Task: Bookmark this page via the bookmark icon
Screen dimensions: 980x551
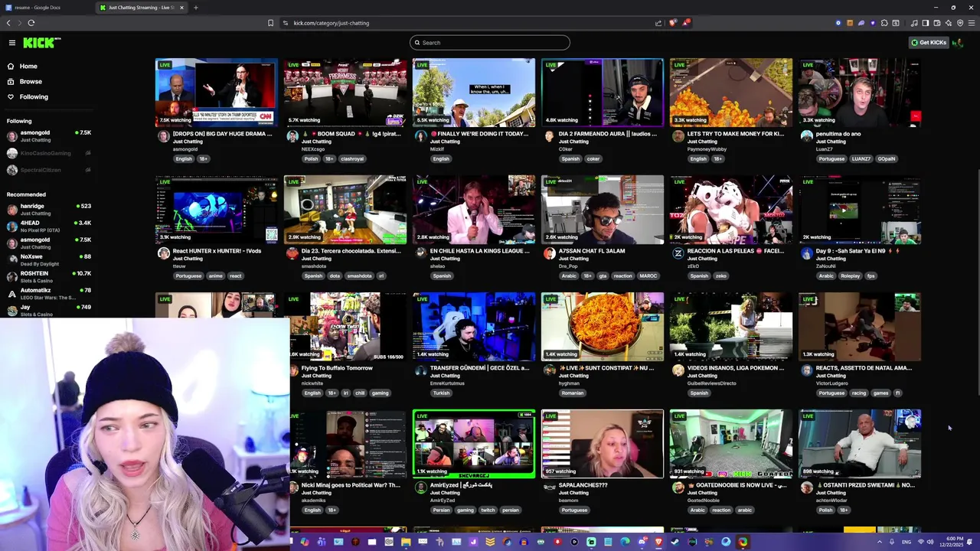Action: tap(270, 23)
